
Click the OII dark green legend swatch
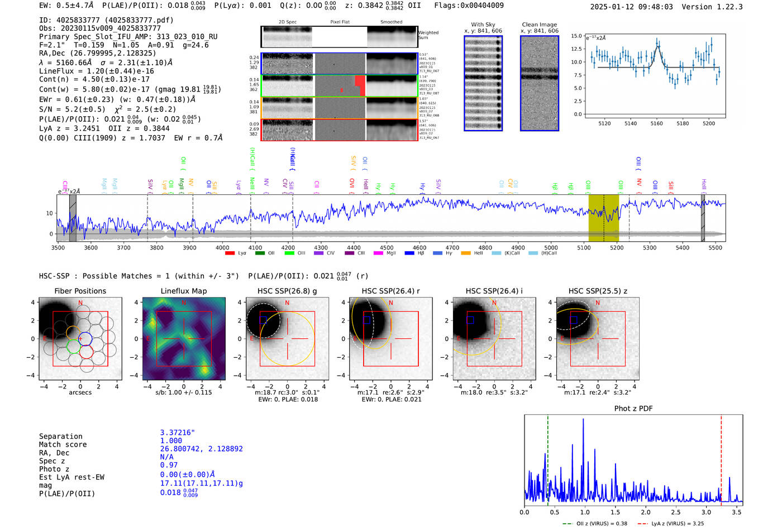260,253
